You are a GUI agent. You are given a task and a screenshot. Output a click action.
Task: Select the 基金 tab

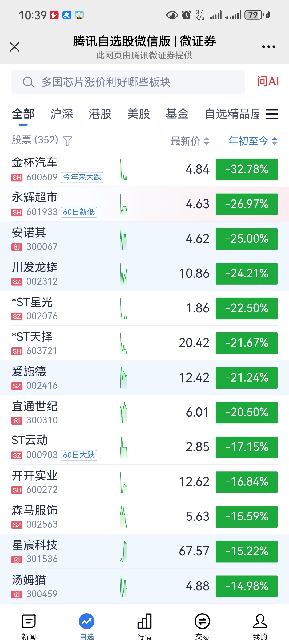pos(177,114)
